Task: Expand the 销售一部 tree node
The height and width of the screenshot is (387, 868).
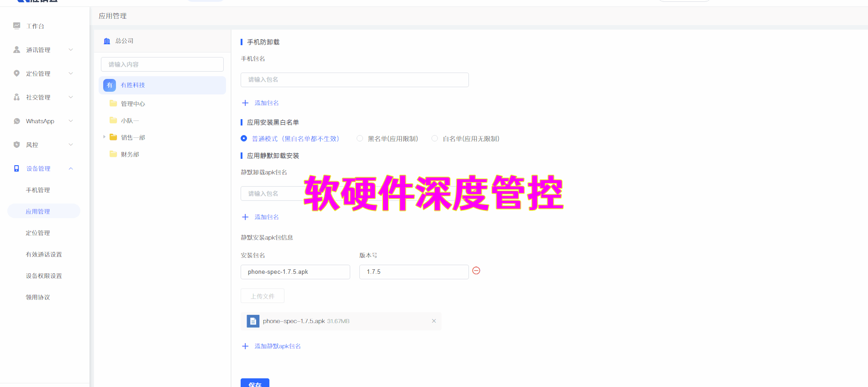Action: (104, 137)
